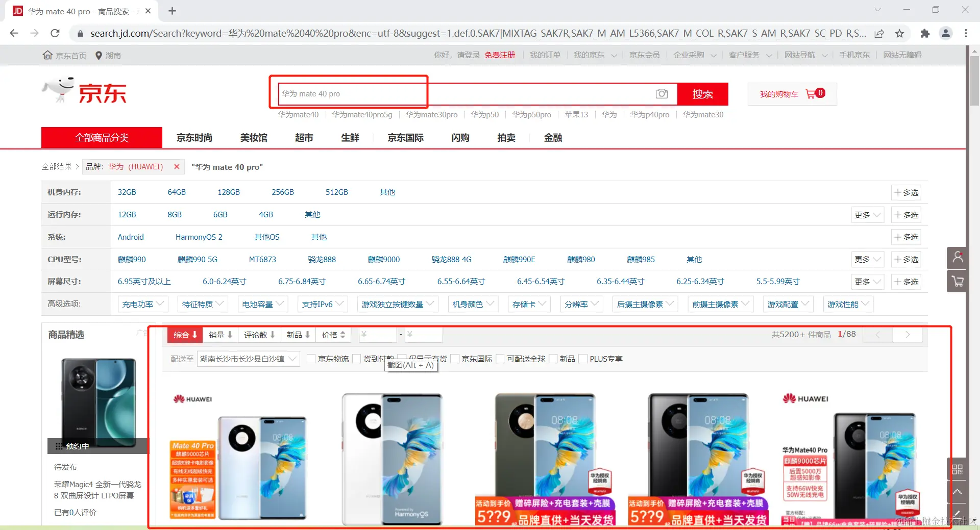The image size is (980, 530).
Task: Sort results by 销量
Action: [220, 335]
